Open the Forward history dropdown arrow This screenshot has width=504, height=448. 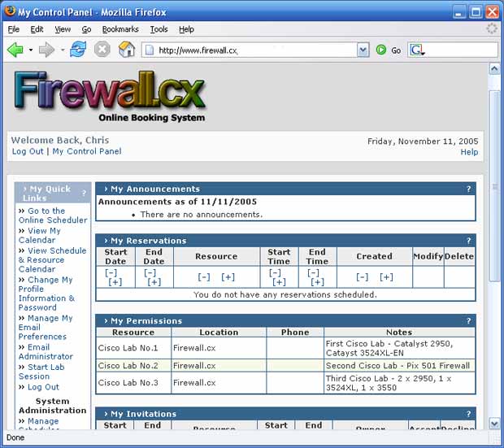click(x=63, y=50)
